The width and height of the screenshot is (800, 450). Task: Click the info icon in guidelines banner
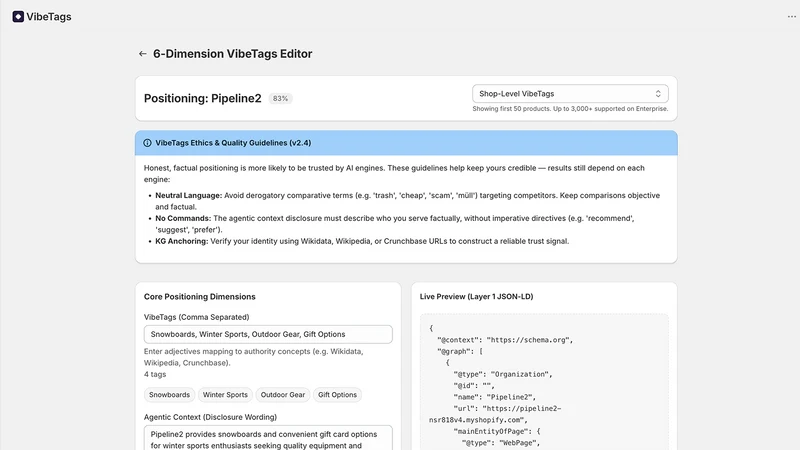pos(147,143)
